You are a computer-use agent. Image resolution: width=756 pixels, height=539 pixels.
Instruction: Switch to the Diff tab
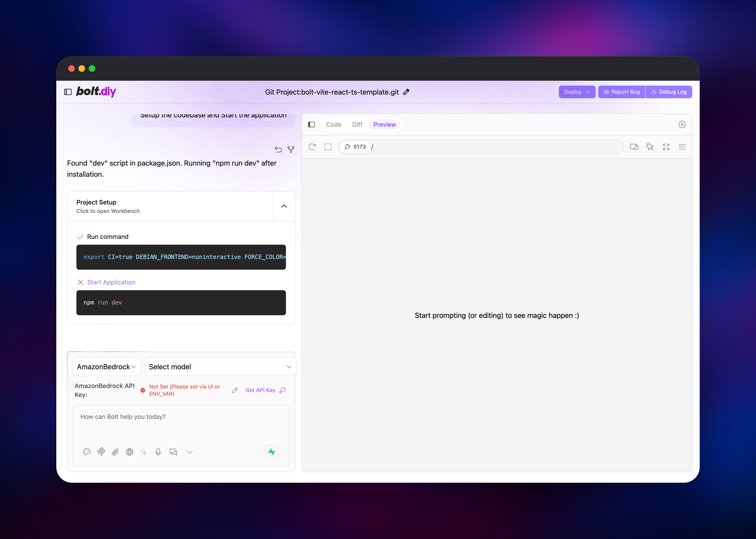[357, 125]
